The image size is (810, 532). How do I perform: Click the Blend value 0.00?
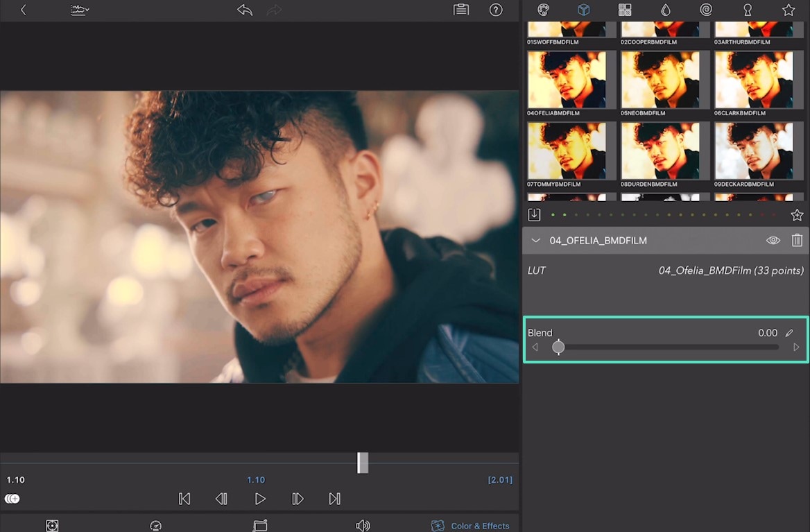pyautogui.click(x=768, y=333)
